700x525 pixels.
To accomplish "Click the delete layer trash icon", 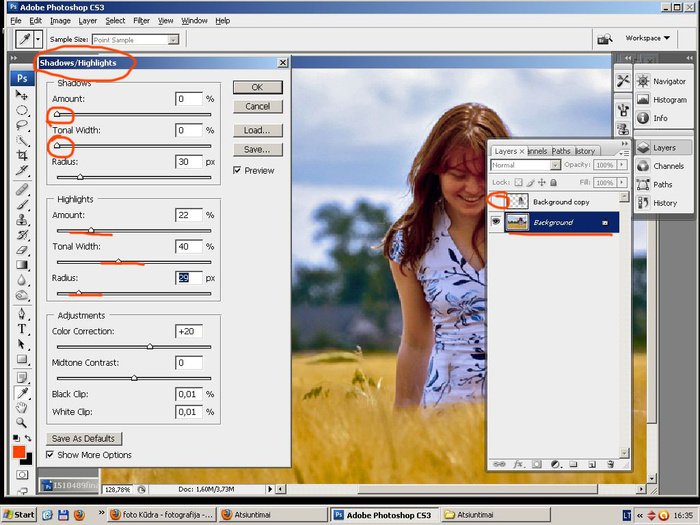I will point(609,464).
